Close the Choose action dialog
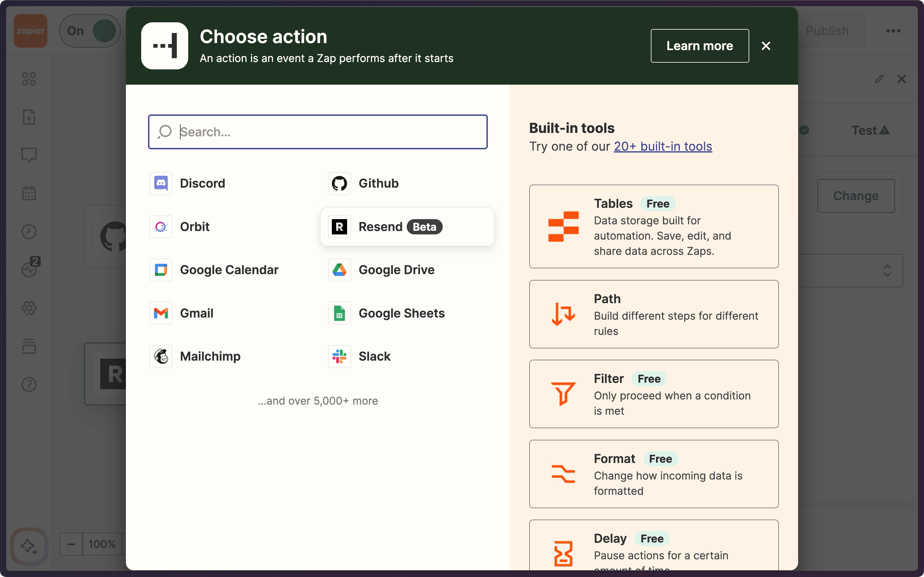The width and height of the screenshot is (924, 577). (766, 46)
